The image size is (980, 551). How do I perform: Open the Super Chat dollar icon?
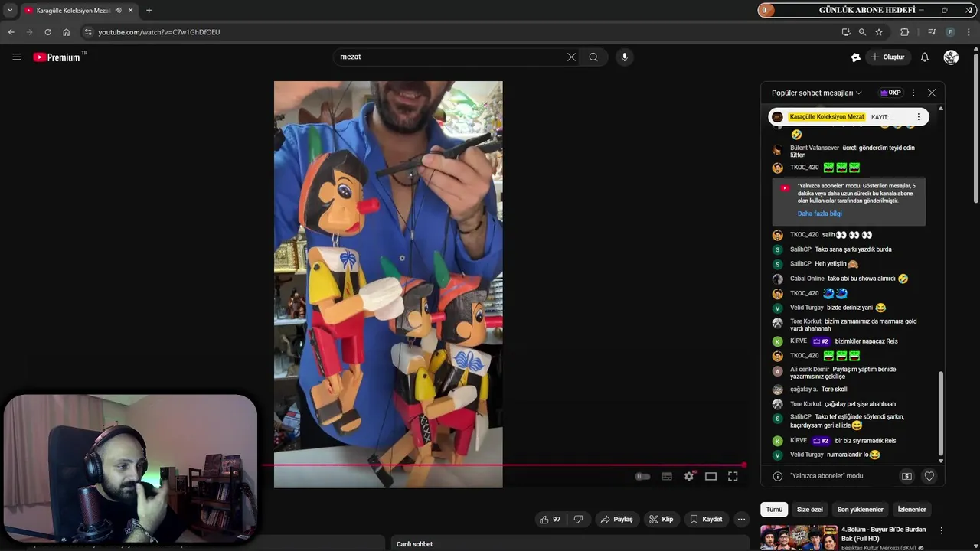[x=906, y=476]
